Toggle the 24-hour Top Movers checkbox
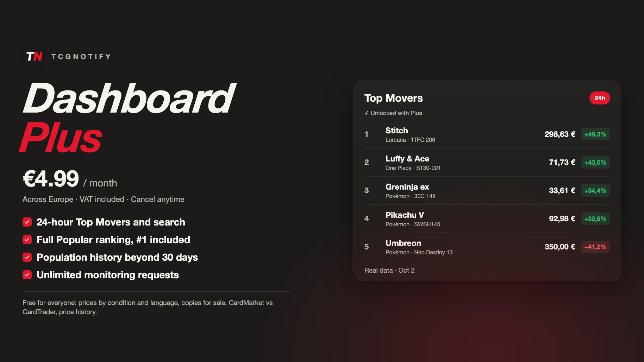 [x=27, y=222]
